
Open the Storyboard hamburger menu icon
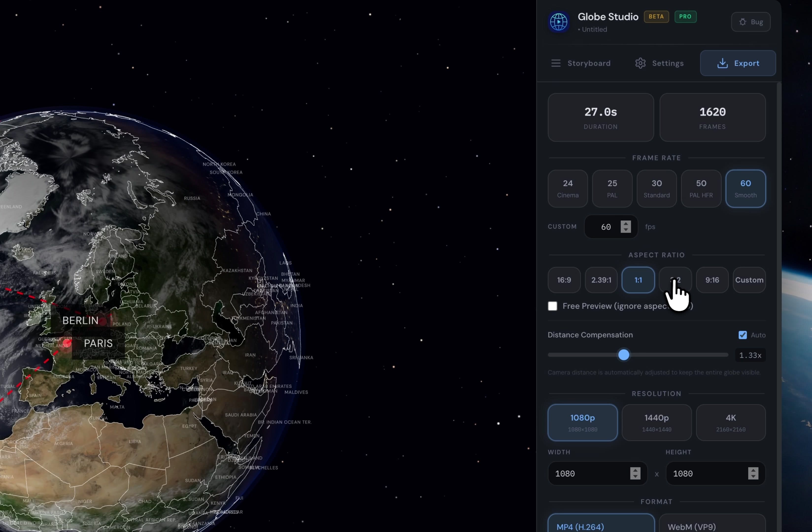(x=556, y=63)
